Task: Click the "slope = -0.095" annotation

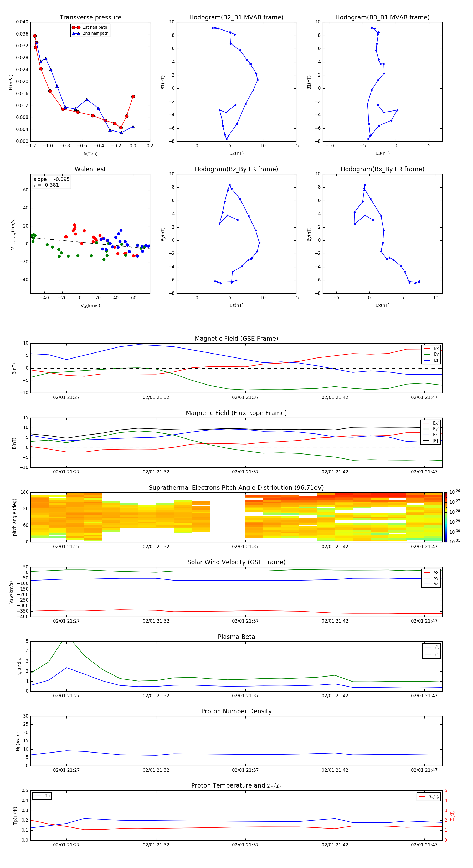Action: 52,179
